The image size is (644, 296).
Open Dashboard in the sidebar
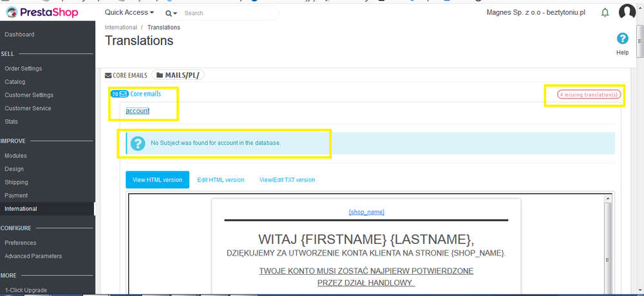click(19, 35)
